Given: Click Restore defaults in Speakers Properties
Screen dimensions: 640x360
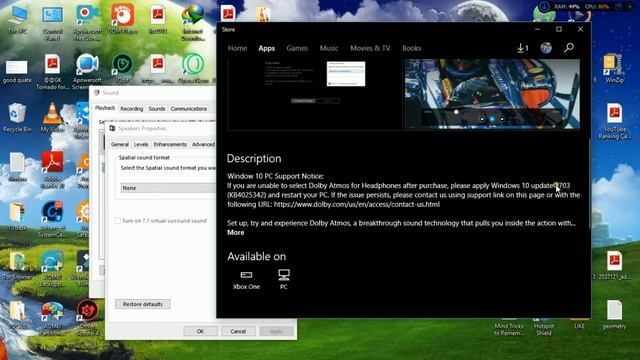Looking at the screenshot, I should (x=142, y=304).
